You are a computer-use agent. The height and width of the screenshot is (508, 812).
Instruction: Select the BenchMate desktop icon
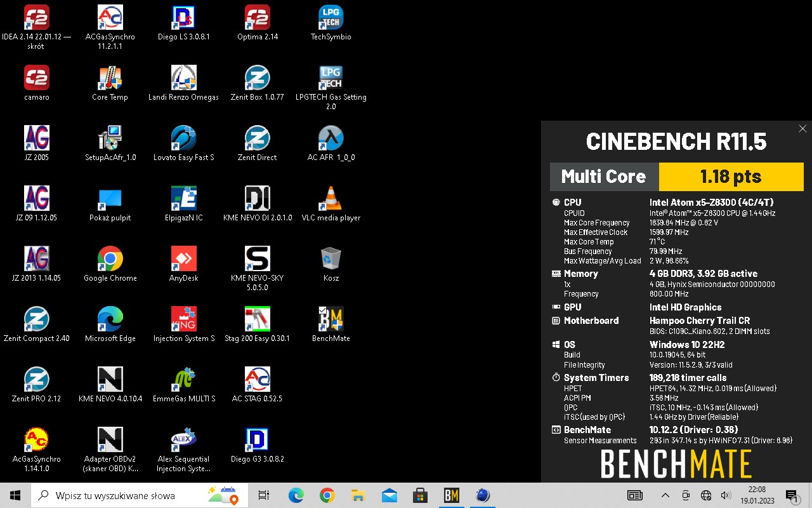click(331, 319)
